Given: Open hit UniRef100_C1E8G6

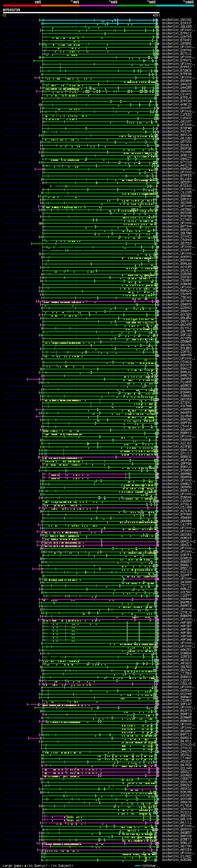Looking at the screenshot, I should [177, 501].
